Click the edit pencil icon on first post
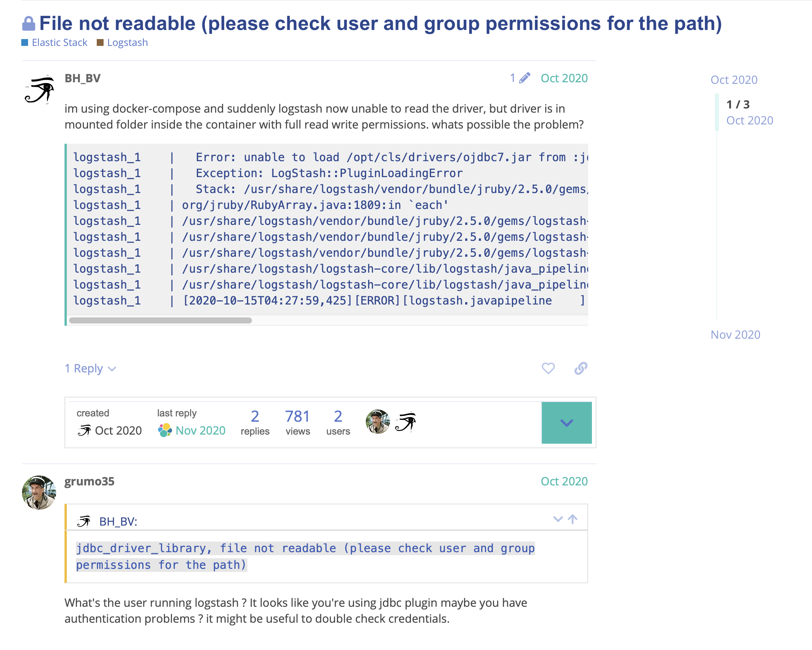Screen dimensions: 812x650 pos(525,78)
